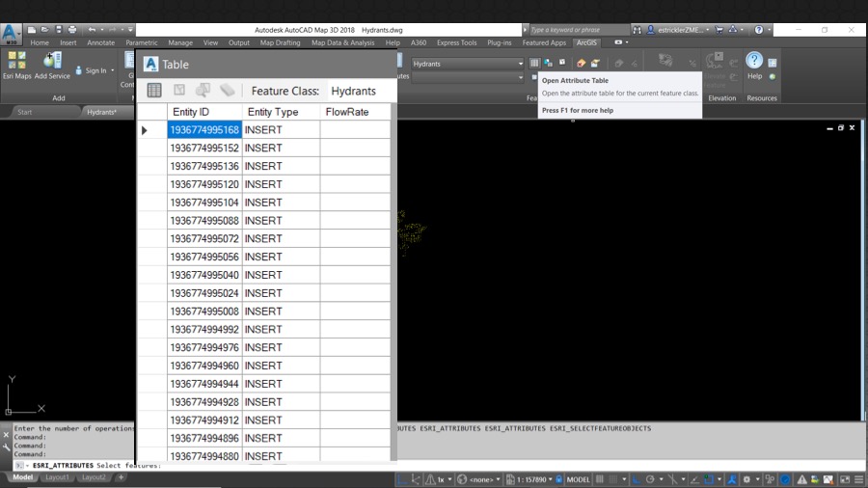Click the Save icon in quick access toolbar
Viewport: 868px width, 488px height.
click(58, 30)
